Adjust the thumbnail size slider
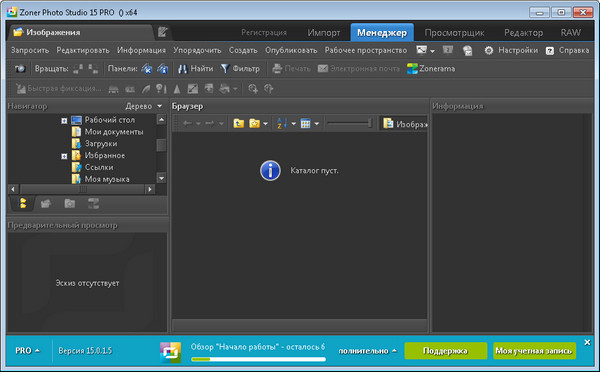Screen dimensions: 600x372 click(349, 124)
